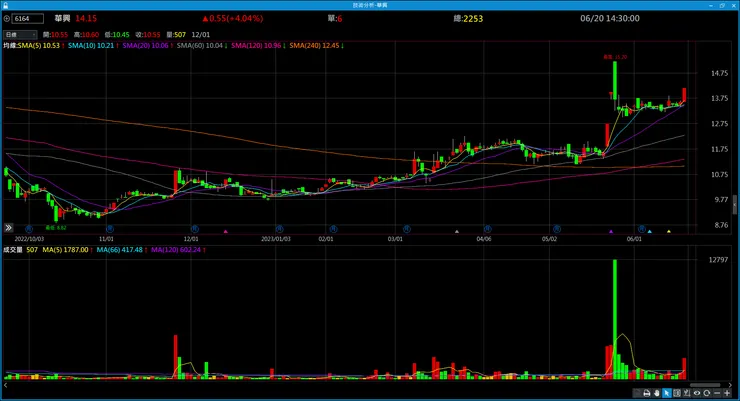
Task: Expand the double-chevron panel button
Action: 8,228
